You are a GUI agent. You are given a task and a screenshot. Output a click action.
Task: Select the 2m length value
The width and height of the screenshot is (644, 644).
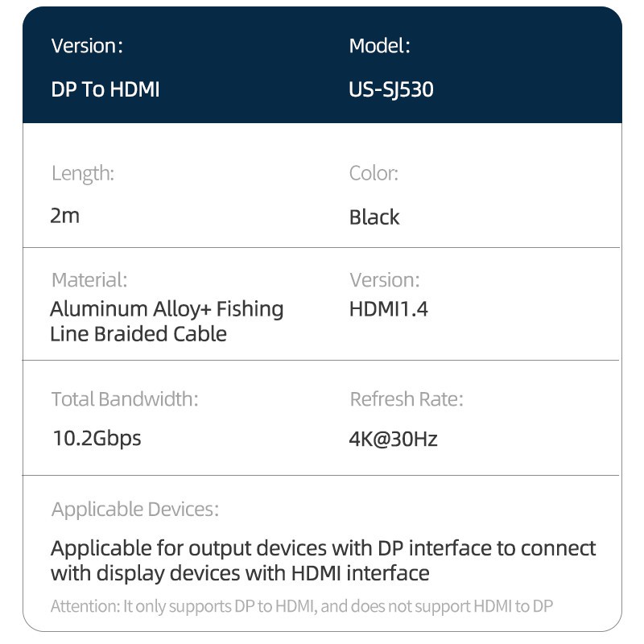pos(65,216)
